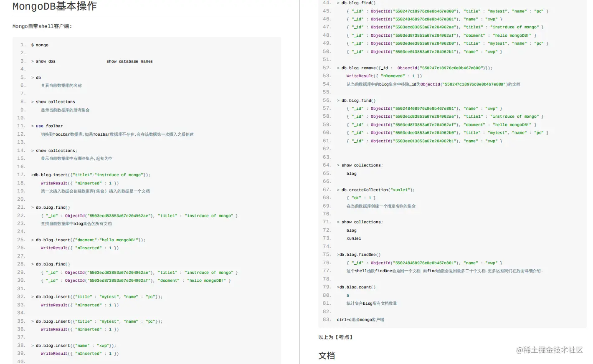Click the "xunlei" collection name output
This screenshot has height=364, width=593.
click(x=353, y=238)
